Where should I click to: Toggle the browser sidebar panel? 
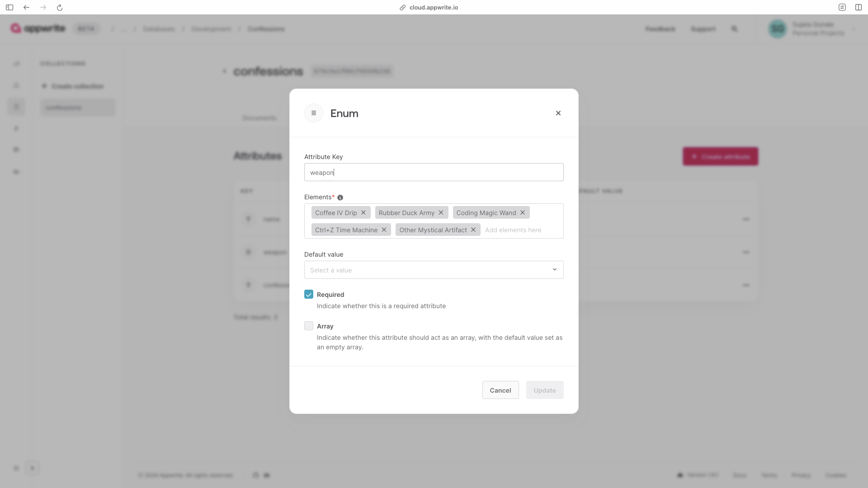tap(9, 7)
